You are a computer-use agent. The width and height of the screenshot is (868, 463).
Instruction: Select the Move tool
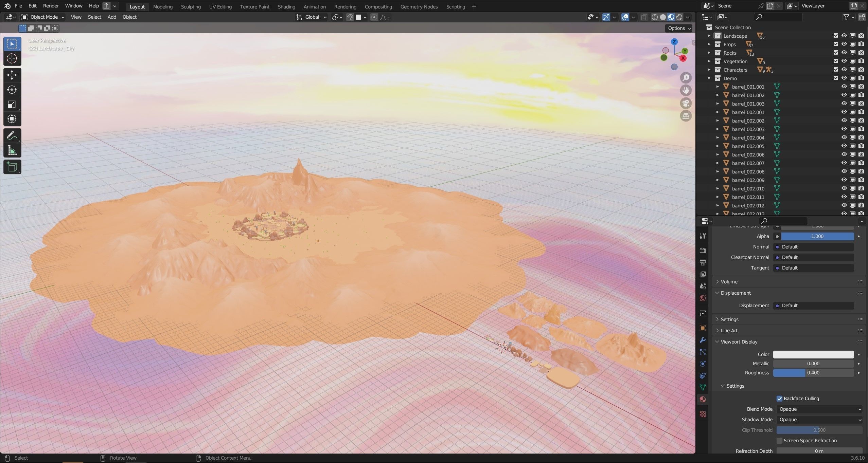coord(12,75)
